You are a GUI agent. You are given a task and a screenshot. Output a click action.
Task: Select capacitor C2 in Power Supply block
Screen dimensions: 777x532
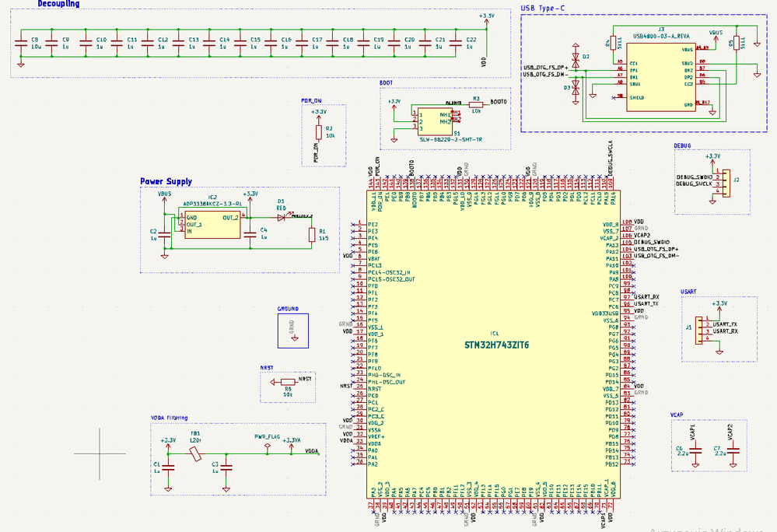click(x=165, y=234)
